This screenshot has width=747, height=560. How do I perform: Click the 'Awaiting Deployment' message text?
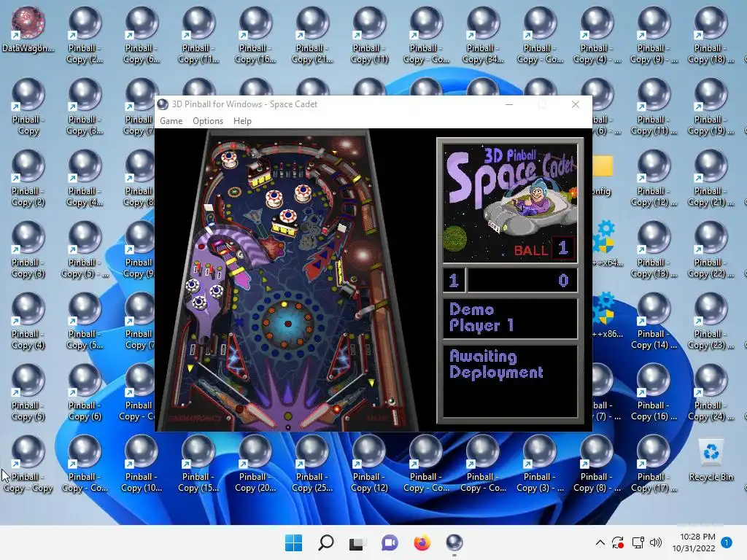496,365
